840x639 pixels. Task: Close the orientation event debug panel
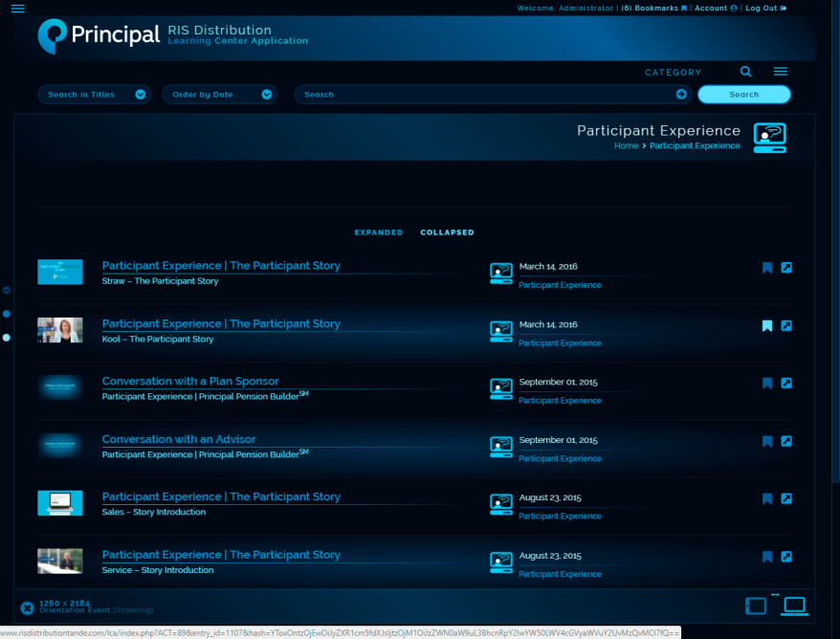click(x=28, y=608)
